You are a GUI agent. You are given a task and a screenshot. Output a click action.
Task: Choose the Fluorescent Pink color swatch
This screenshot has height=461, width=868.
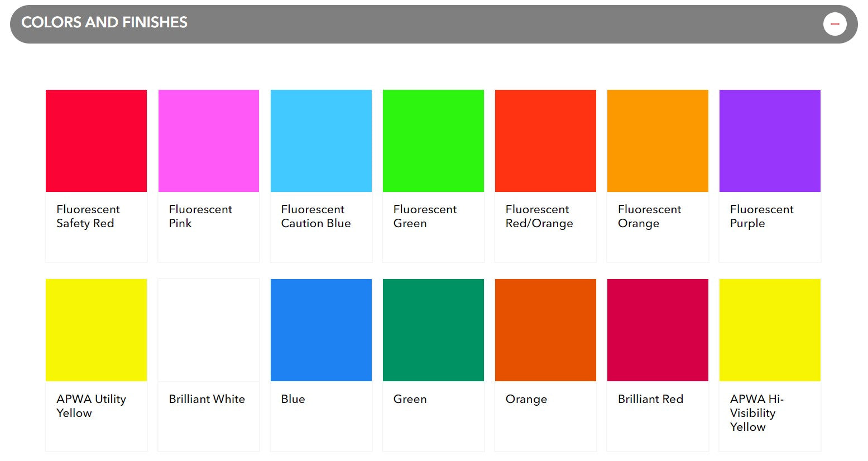[209, 141]
